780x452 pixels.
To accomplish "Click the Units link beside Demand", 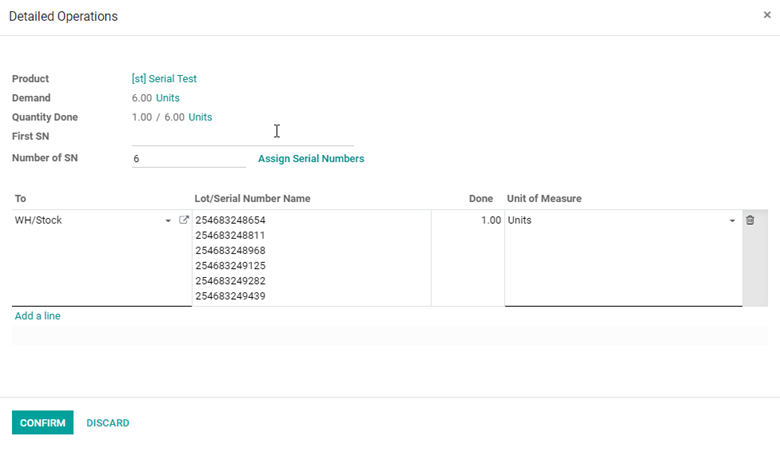I will pos(168,98).
